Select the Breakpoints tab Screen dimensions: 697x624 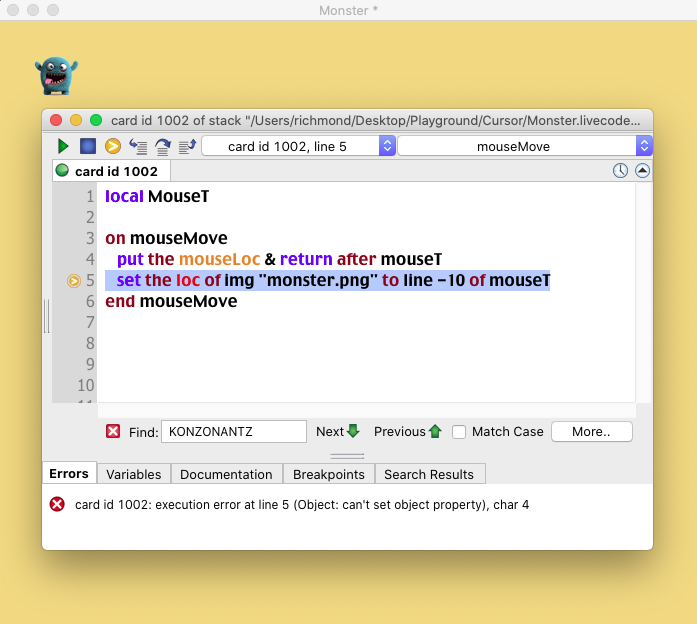coord(329,474)
